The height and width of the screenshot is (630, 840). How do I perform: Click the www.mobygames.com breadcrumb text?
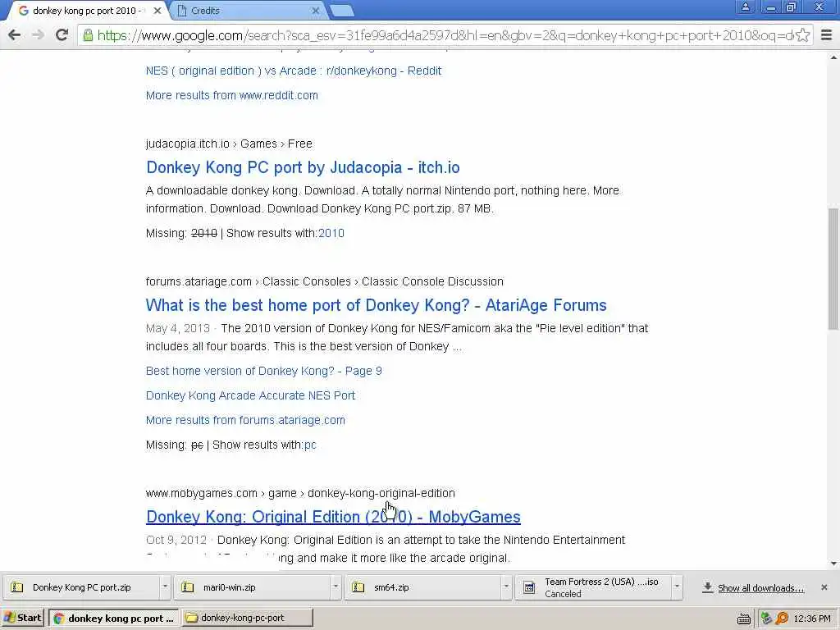pos(202,493)
